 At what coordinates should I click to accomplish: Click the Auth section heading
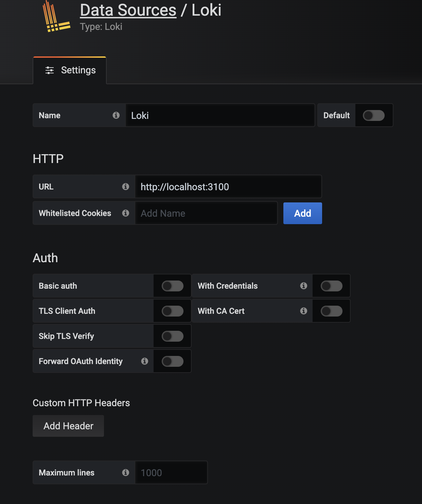[x=45, y=258]
